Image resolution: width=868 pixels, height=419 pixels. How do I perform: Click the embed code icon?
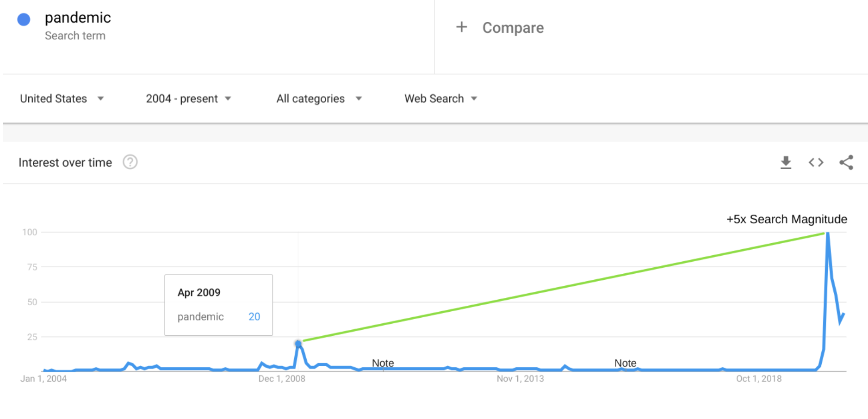click(x=816, y=162)
